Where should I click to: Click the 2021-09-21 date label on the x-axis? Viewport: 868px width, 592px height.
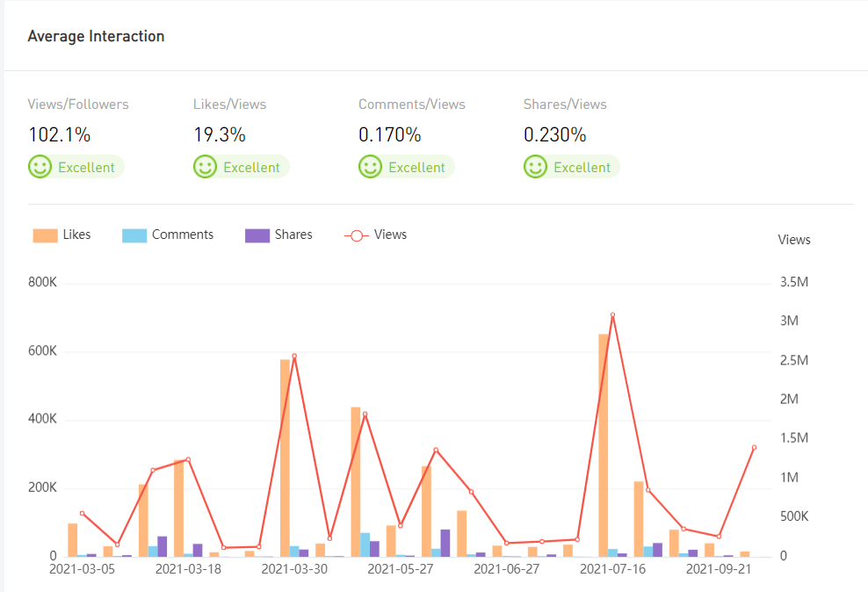pyautogui.click(x=719, y=569)
